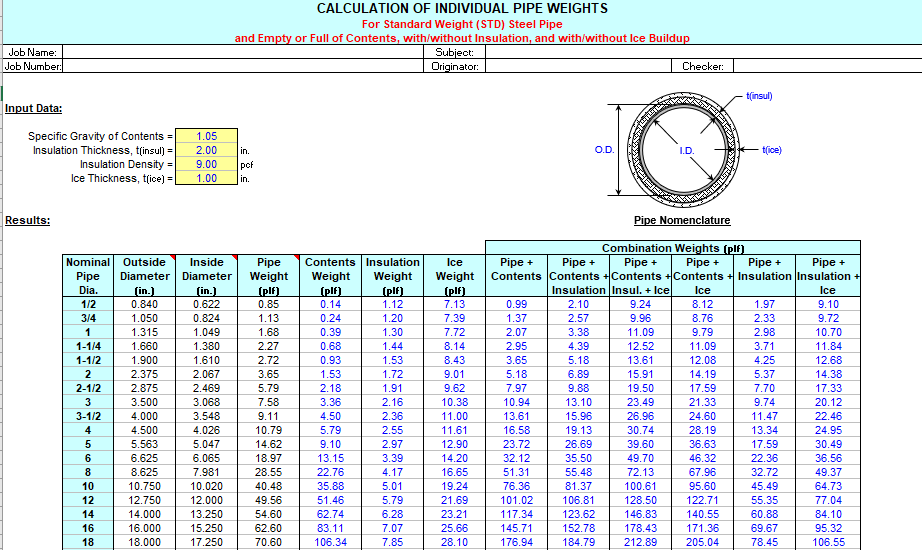Image resolution: width=922 pixels, height=550 pixels.
Task: Select insulation weight value '7.85'
Action: pyautogui.click(x=393, y=542)
